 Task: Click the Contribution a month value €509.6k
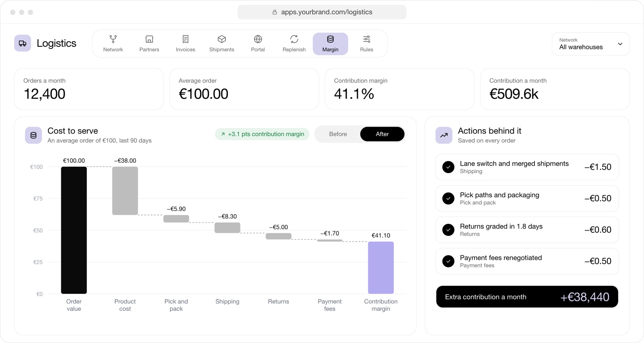[x=514, y=94]
